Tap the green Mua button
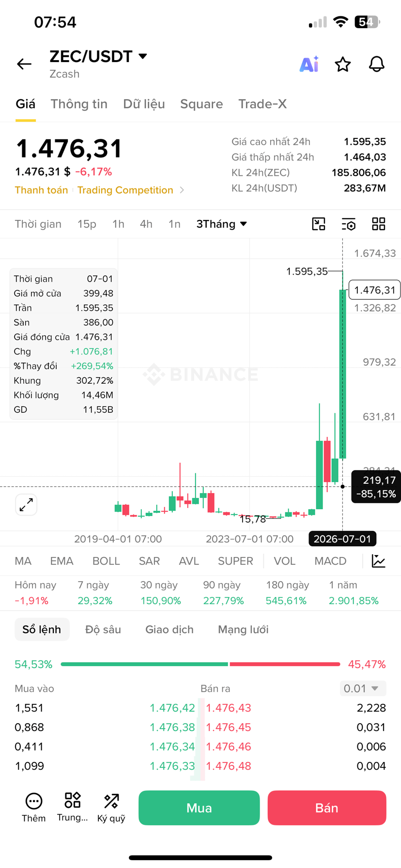The image size is (401, 868). pos(199,808)
